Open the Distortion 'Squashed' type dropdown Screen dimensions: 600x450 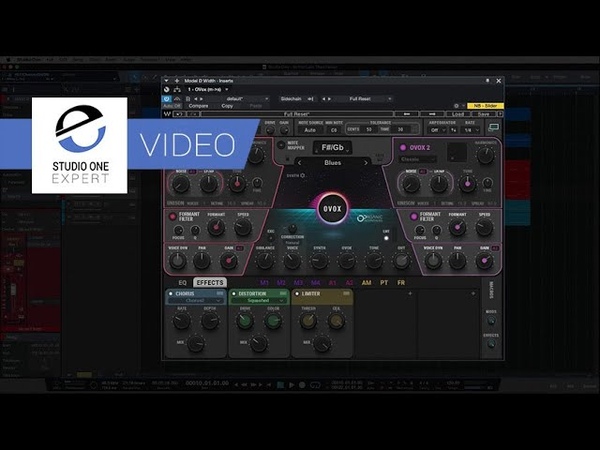point(259,301)
